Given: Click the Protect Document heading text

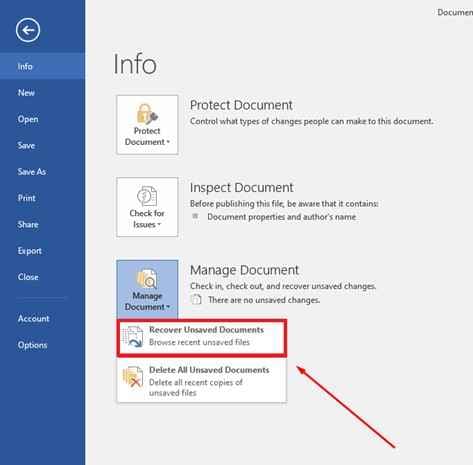Looking at the screenshot, I should (241, 105).
